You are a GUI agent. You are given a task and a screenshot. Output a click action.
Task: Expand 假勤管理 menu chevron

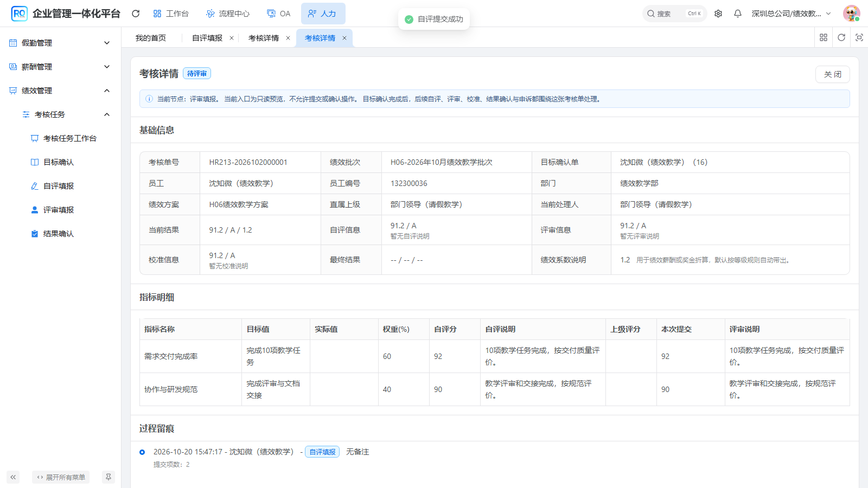tap(107, 43)
